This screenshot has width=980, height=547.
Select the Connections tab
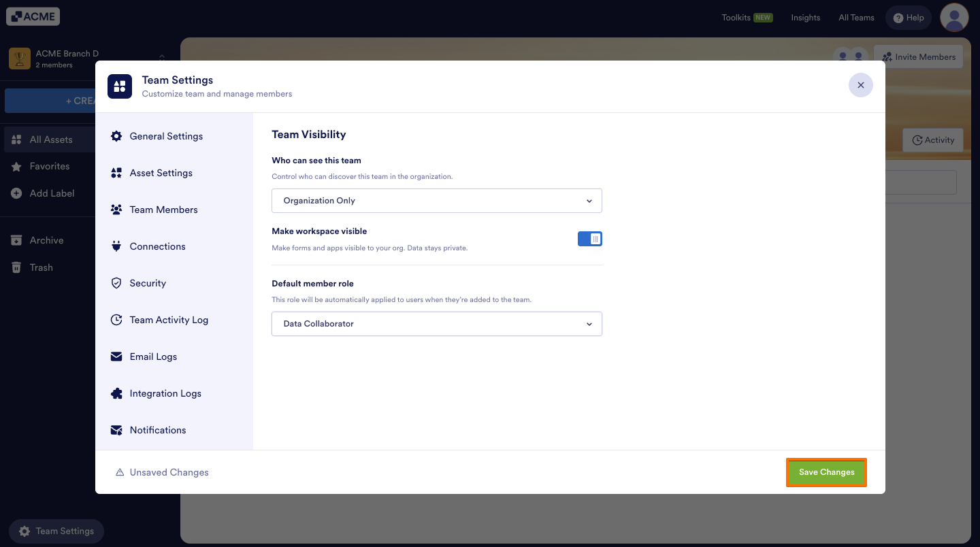coord(174,246)
